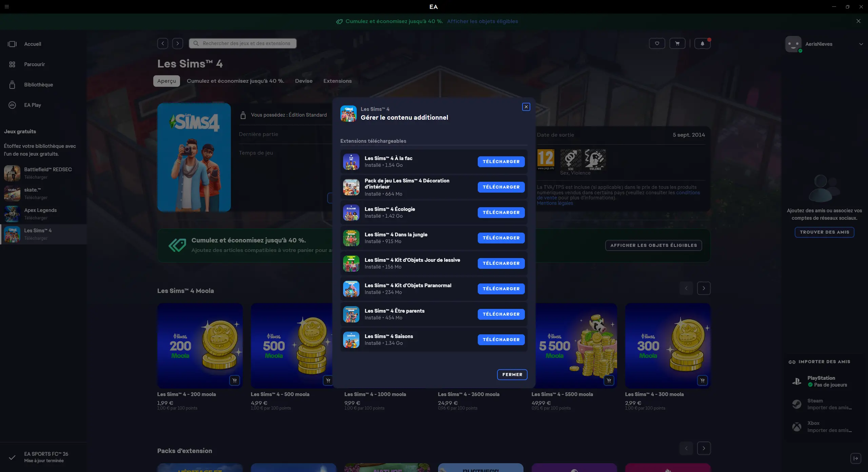Click the Paranormal kit icon
The image size is (868, 472).
(351, 289)
